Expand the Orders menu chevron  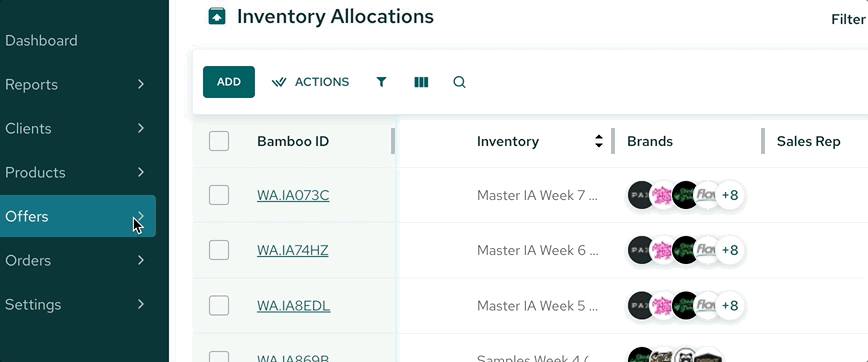tap(141, 260)
